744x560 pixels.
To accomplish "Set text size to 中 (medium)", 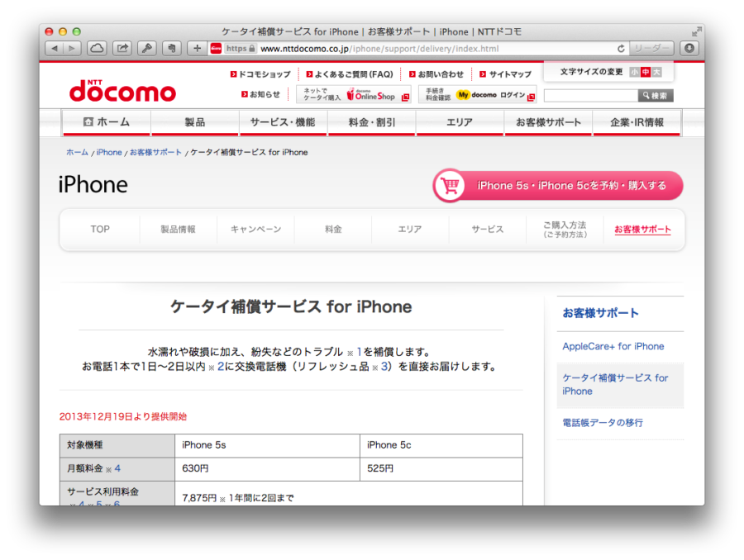I will (646, 72).
